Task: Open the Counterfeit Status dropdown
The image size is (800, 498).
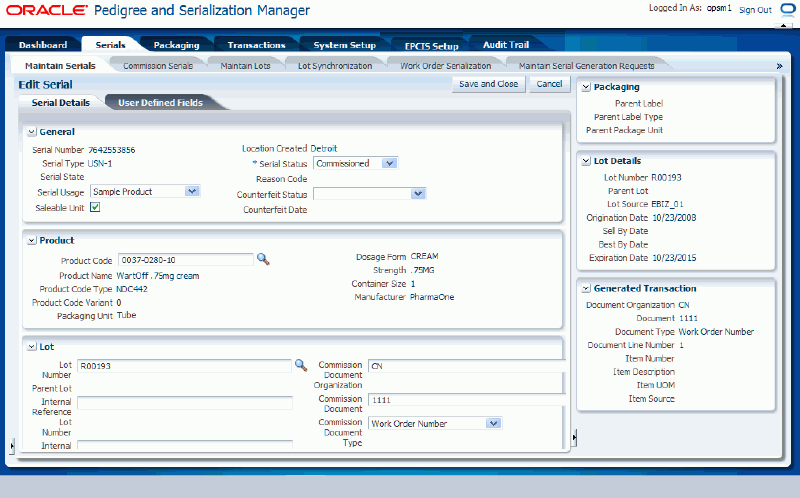Action: [x=418, y=194]
